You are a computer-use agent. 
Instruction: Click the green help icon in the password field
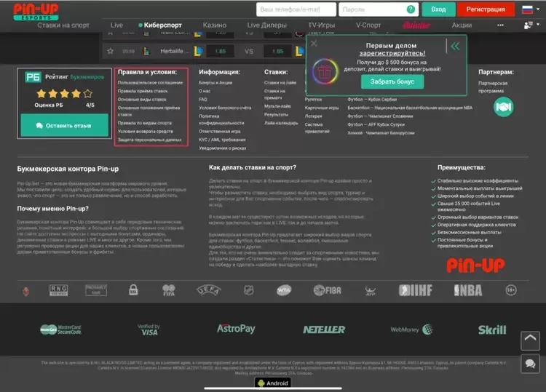pyautogui.click(x=411, y=9)
